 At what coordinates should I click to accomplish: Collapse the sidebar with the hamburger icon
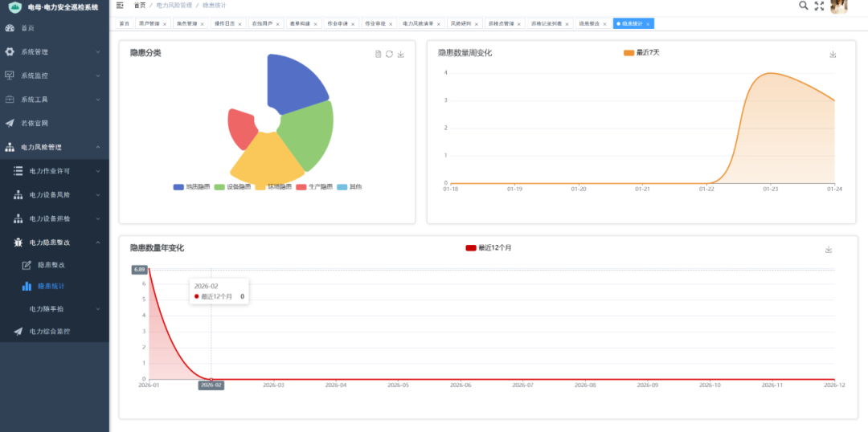coord(120,5)
